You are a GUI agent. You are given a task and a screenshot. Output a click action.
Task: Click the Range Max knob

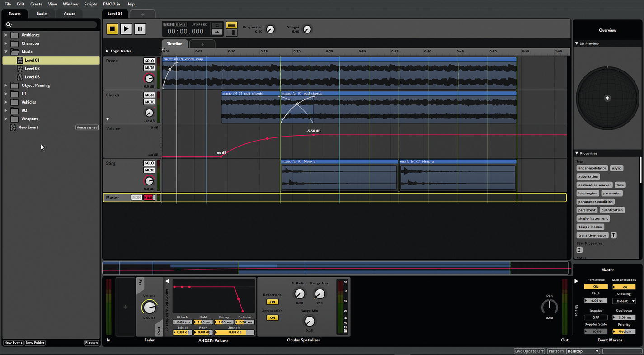(x=320, y=294)
